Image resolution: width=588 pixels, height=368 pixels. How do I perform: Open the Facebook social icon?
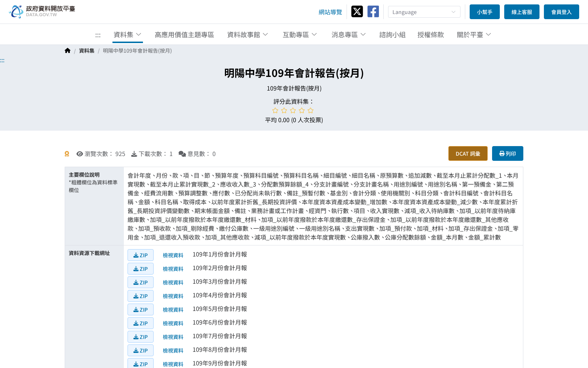point(373,11)
